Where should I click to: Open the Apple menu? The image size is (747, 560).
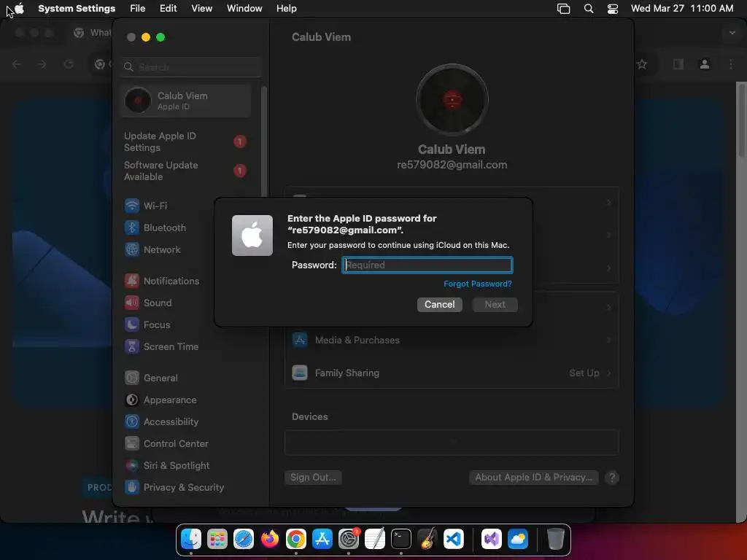coord(19,8)
